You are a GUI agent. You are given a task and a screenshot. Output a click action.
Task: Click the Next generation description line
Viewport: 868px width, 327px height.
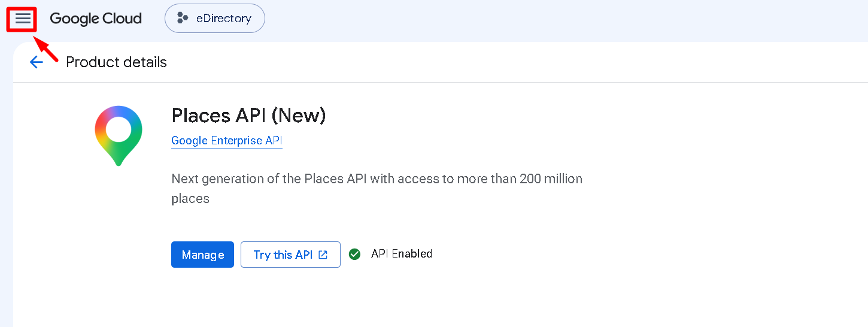click(377, 178)
